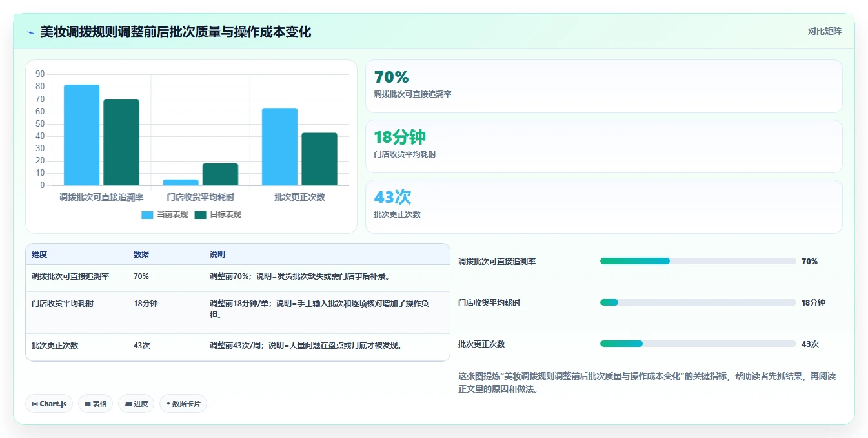The image size is (868, 438).
Task: Click the 调整前43次/周 description cell
Action: point(306,345)
